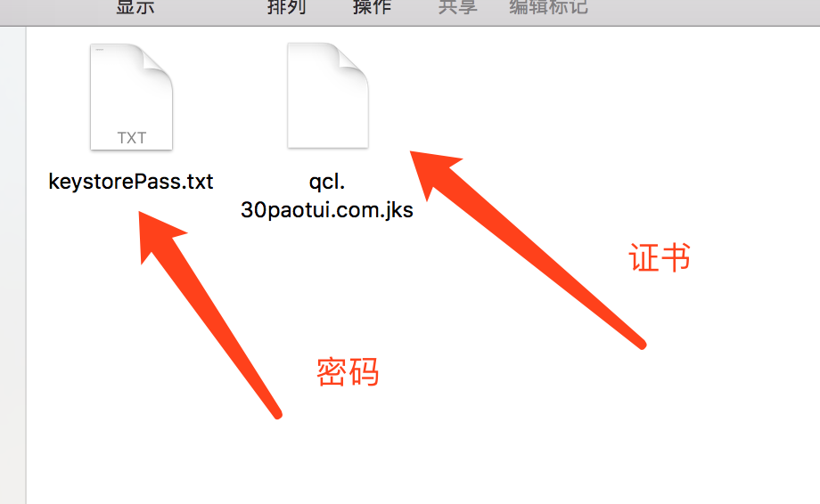The height and width of the screenshot is (504, 820).
Task: Click the red arrow pointing at the jks file
Action: point(527,248)
